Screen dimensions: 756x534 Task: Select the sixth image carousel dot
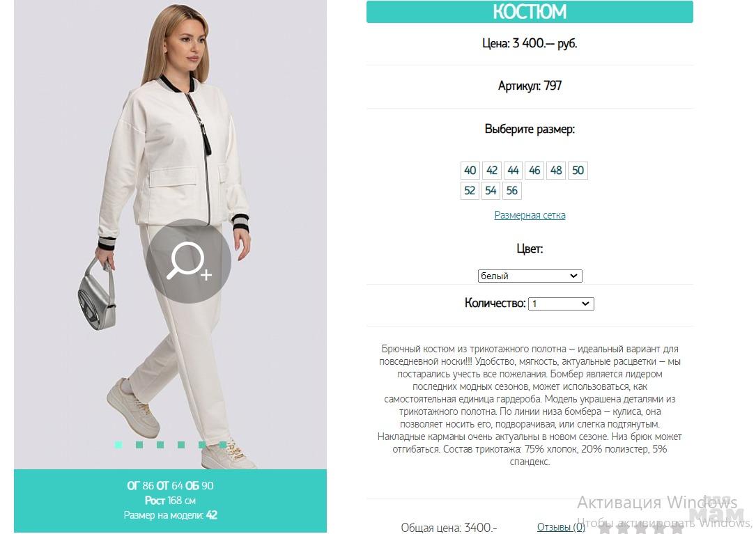pos(223,445)
